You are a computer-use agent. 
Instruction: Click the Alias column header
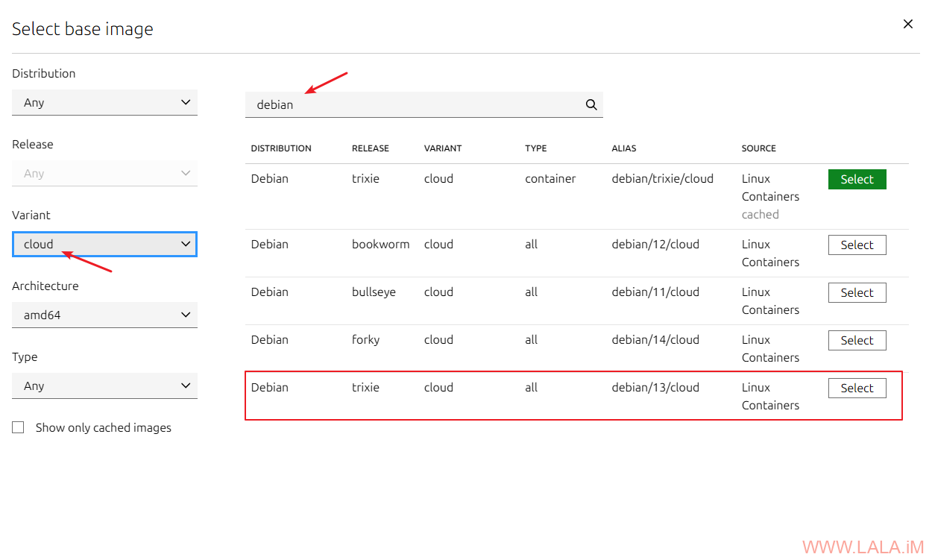coord(624,148)
